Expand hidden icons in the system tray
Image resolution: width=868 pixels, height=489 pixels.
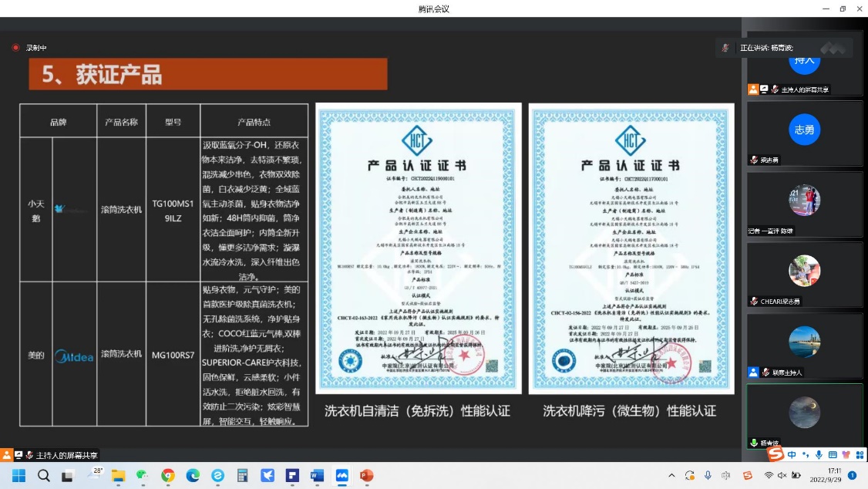tap(671, 474)
